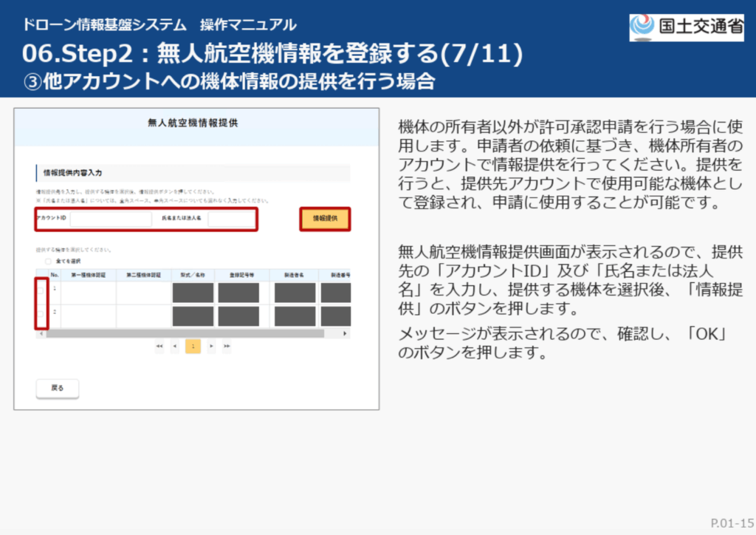The width and height of the screenshot is (756, 535).
Task: Select page number 1 in pagination
Action: (193, 346)
